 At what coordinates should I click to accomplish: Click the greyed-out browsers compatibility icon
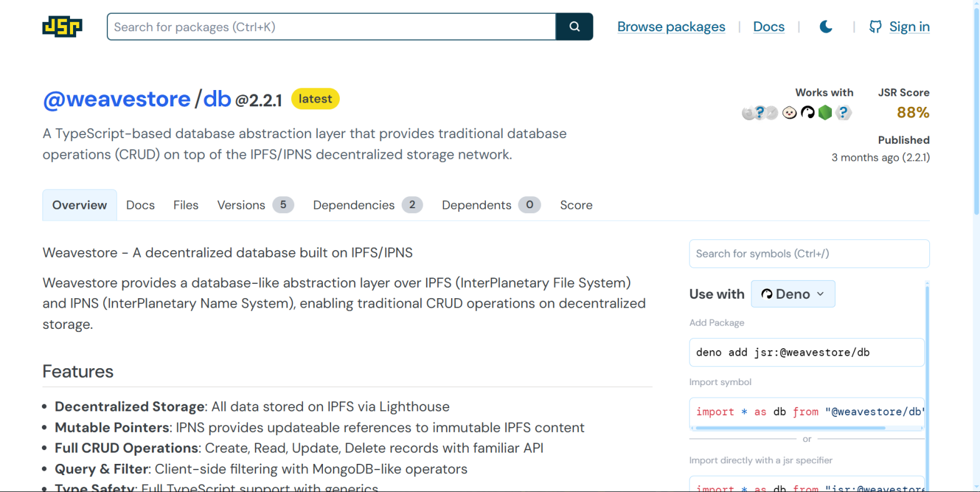coord(760,113)
